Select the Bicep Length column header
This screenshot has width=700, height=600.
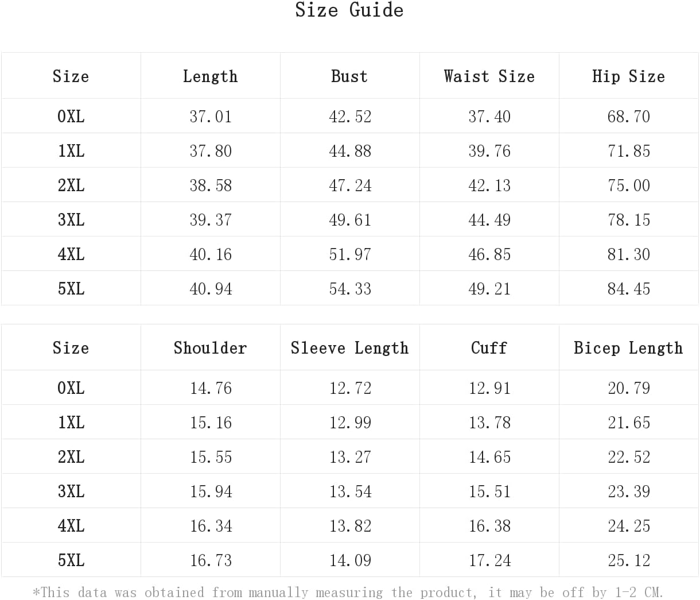(628, 348)
